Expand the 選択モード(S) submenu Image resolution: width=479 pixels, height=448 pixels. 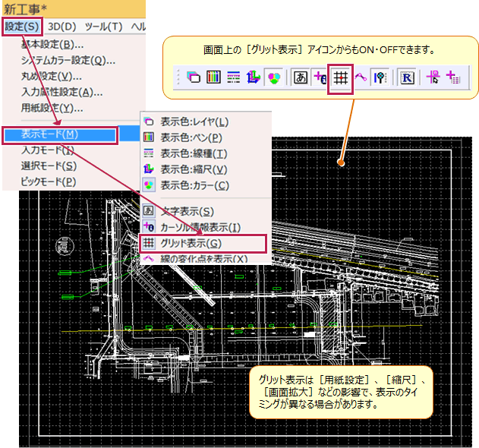[x=49, y=166]
